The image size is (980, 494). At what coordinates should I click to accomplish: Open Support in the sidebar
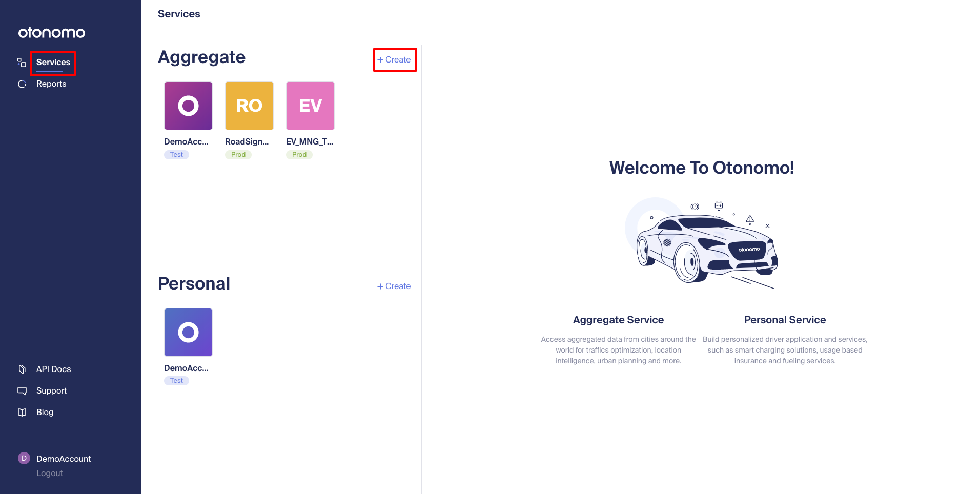pyautogui.click(x=51, y=391)
